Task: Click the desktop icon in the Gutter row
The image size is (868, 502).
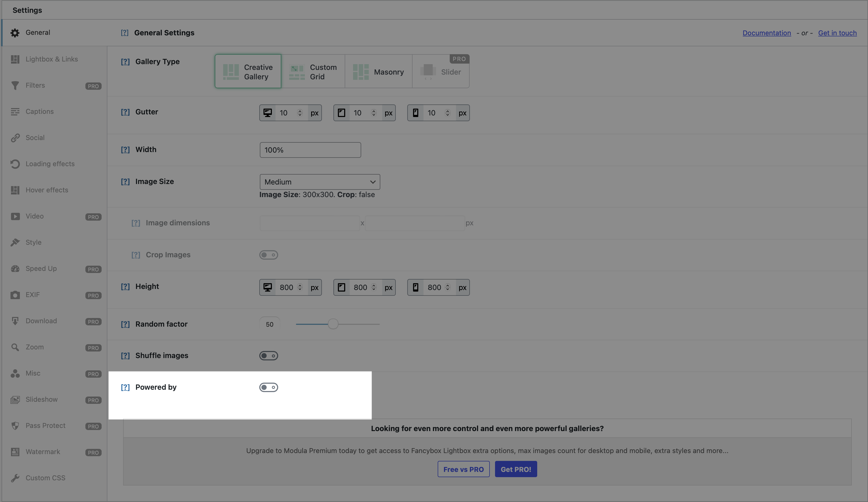Action: [268, 113]
